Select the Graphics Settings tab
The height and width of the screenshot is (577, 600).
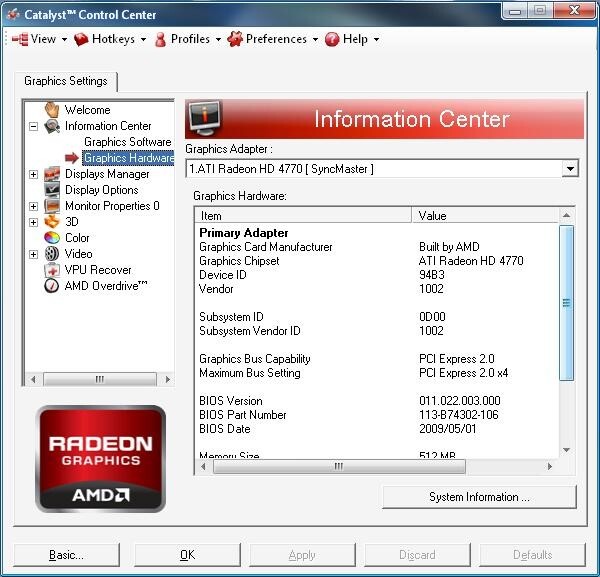click(66, 81)
